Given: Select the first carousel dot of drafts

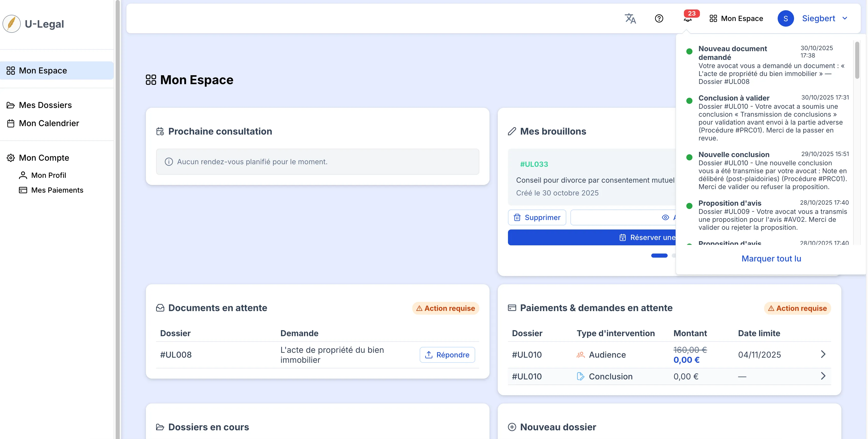Looking at the screenshot, I should pyautogui.click(x=659, y=255).
